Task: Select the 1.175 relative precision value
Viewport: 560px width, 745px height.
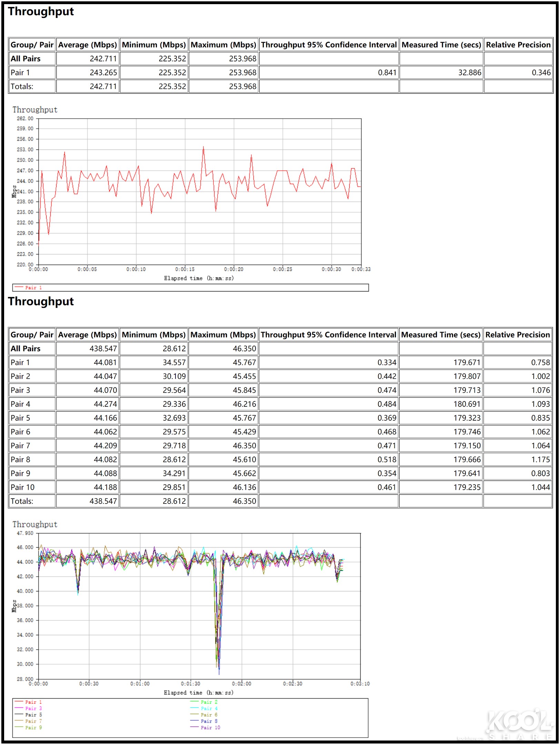Action: point(541,460)
